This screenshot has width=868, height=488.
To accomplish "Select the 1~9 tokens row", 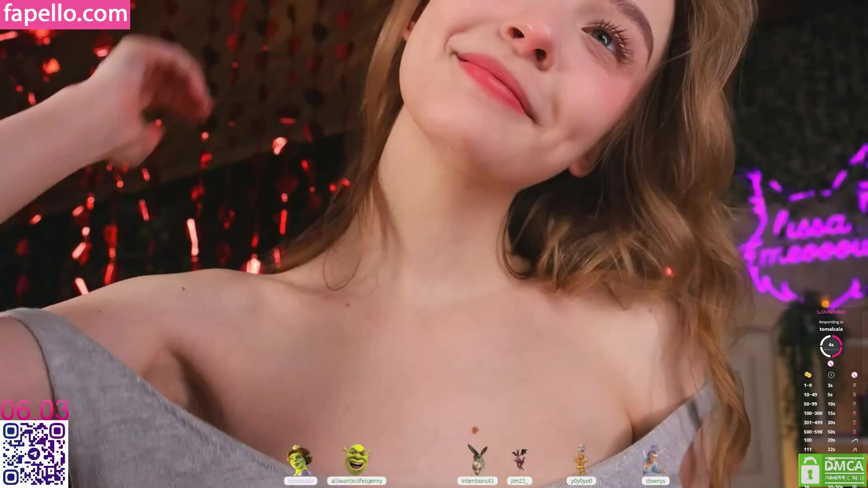I will (808, 385).
